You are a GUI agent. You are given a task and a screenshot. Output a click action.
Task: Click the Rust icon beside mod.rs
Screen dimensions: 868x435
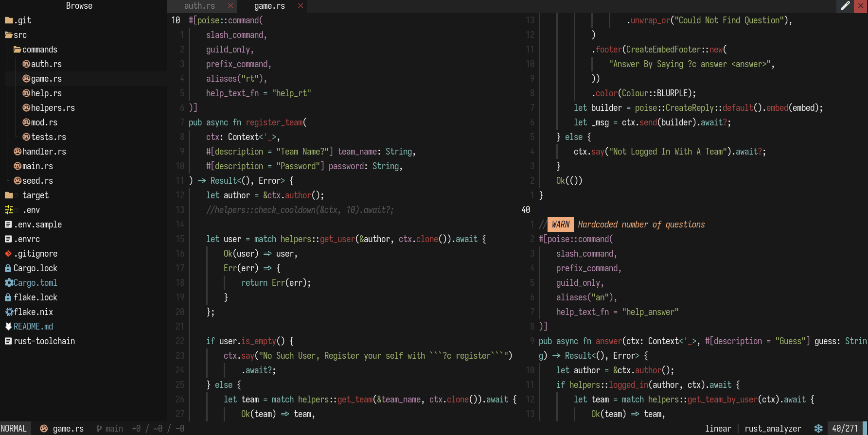tap(27, 122)
